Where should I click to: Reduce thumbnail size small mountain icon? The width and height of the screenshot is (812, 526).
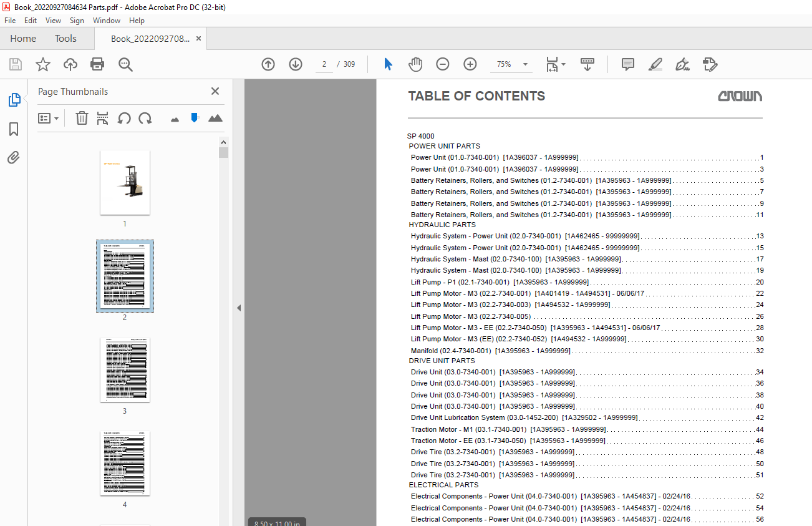175,119
